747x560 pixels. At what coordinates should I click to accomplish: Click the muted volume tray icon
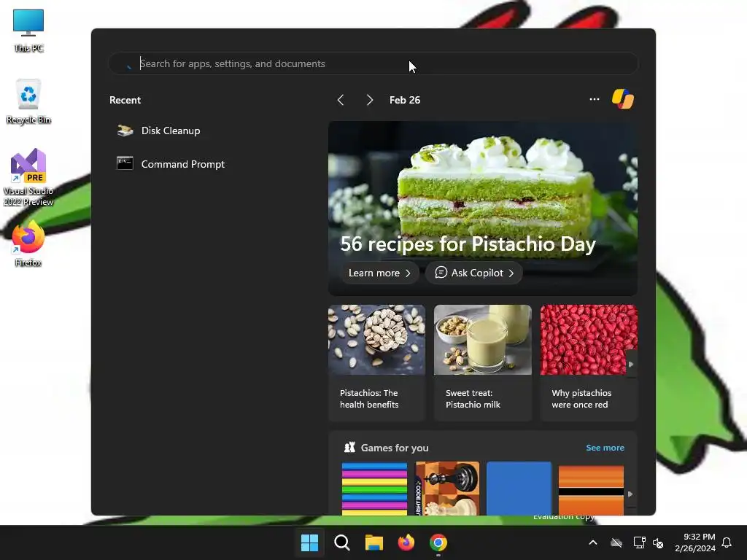658,542
